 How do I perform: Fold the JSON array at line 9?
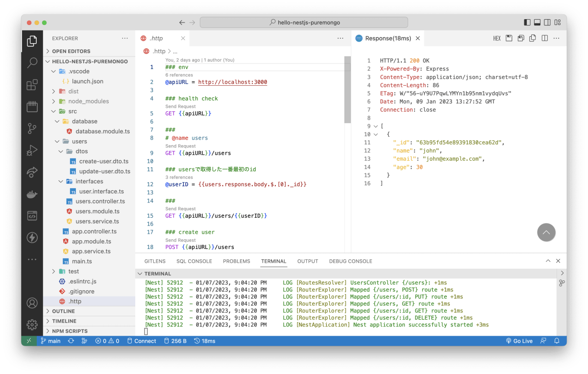[x=375, y=126]
